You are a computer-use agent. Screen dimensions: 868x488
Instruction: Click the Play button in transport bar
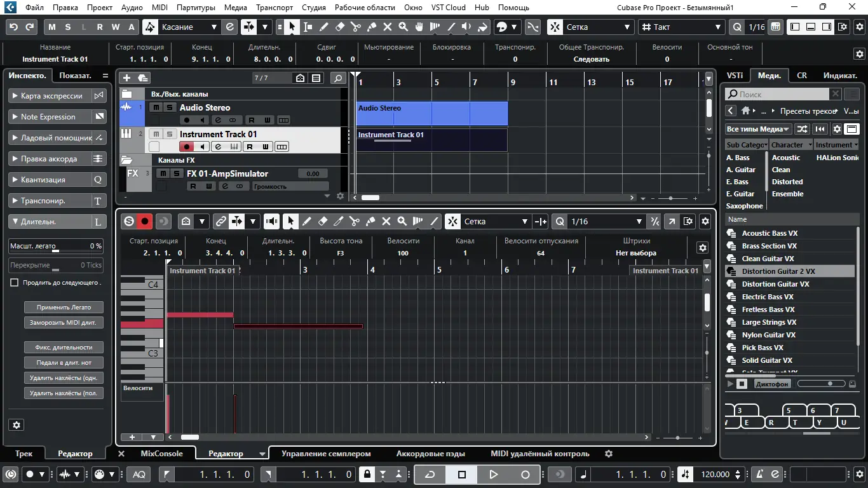(x=494, y=475)
